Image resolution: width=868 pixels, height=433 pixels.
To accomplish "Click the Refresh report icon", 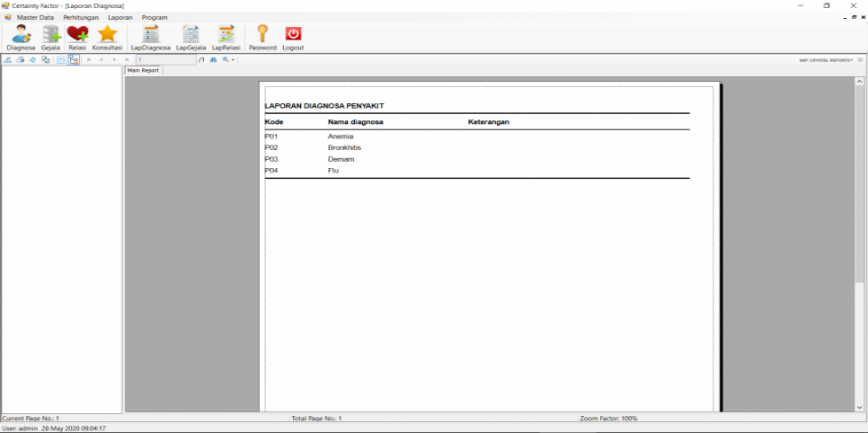I will coord(32,59).
